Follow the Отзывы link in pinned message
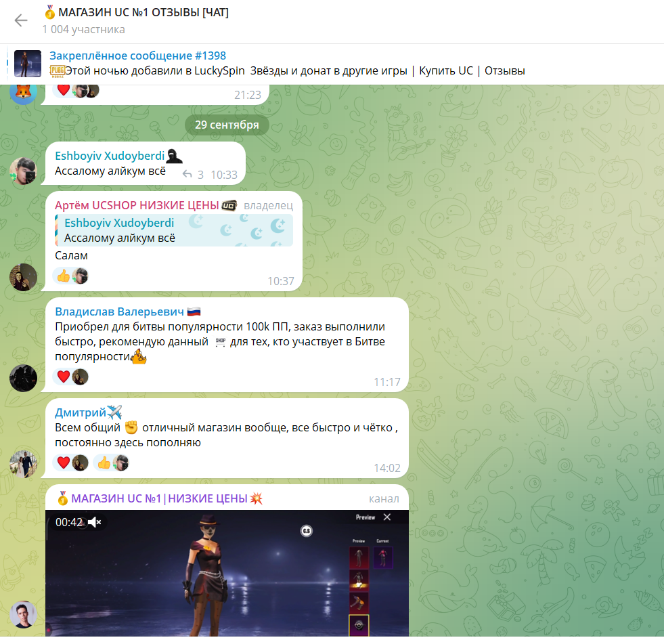Image resolution: width=664 pixels, height=644 pixels. coord(504,70)
